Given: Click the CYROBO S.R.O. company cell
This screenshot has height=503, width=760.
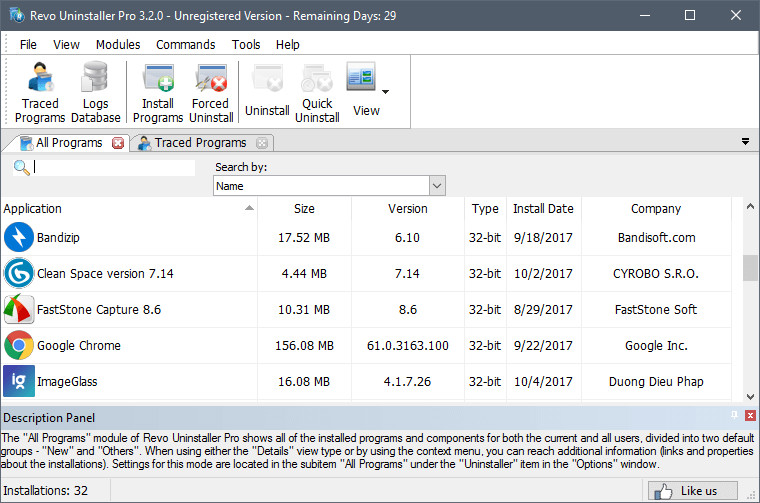Looking at the screenshot, I should [x=656, y=273].
